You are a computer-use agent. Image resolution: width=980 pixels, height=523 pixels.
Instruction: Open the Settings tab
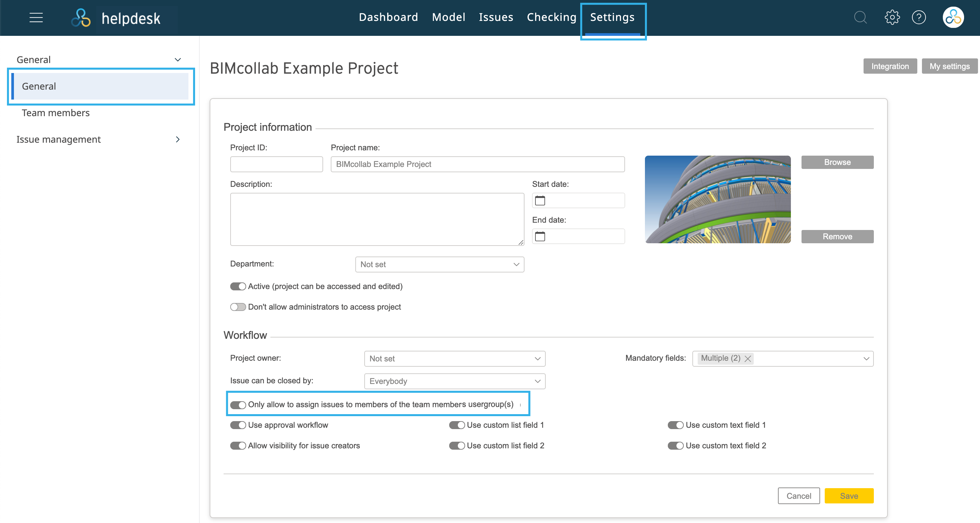click(x=612, y=18)
